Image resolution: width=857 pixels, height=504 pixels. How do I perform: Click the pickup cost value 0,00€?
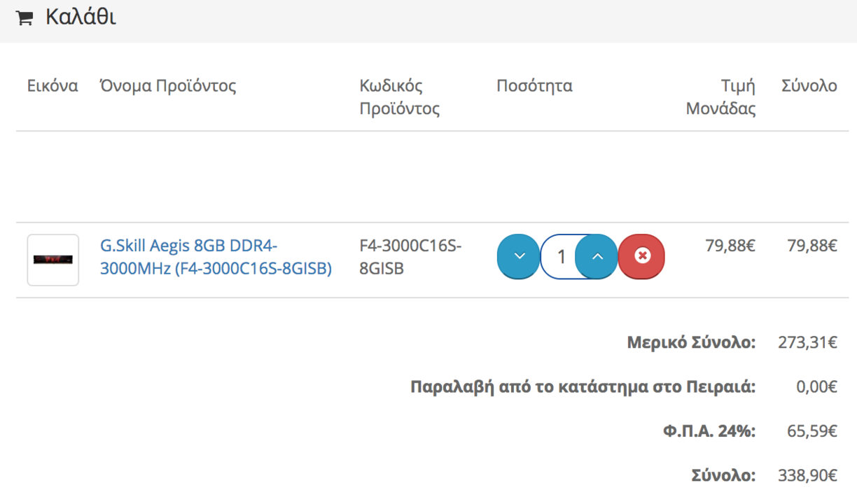tap(816, 387)
